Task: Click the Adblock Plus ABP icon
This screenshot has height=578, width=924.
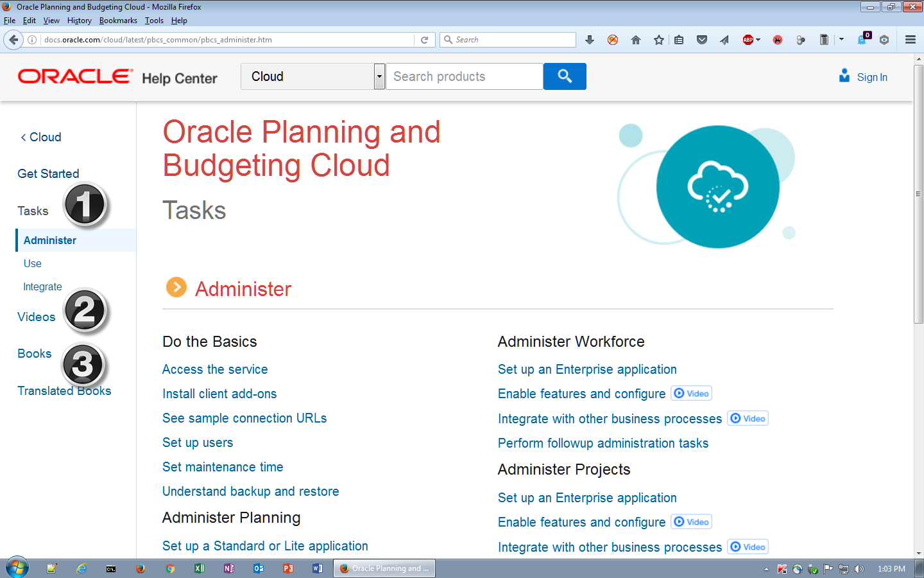Action: (x=748, y=40)
